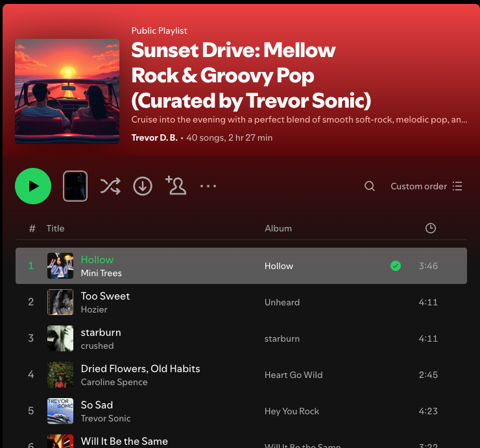This screenshot has width=480, height=448.
Task: Click the 4:23 duration of So Sad
Action: tap(428, 411)
